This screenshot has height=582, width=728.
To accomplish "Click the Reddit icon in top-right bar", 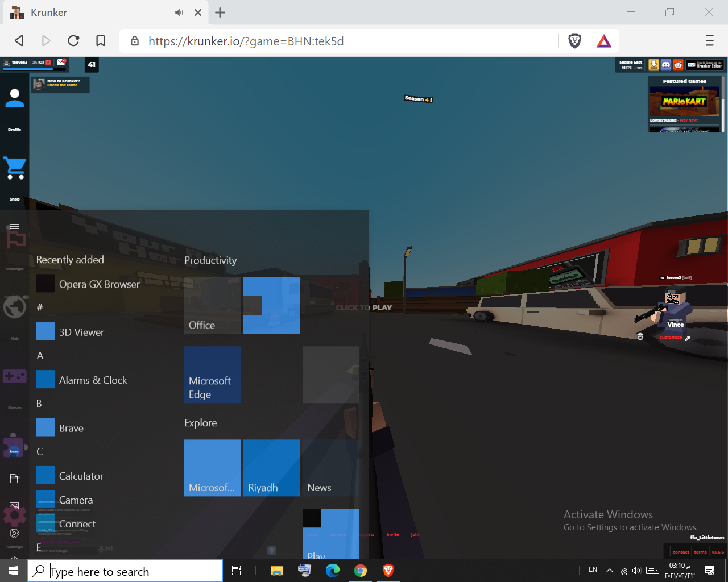I will coord(678,65).
